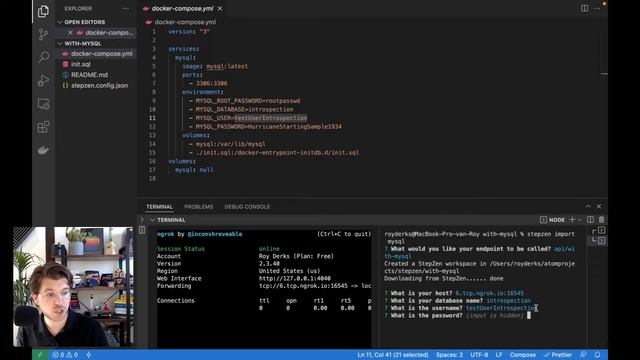The image size is (640, 360).
Task: Click the Prettier status bar item
Action: coord(558,355)
